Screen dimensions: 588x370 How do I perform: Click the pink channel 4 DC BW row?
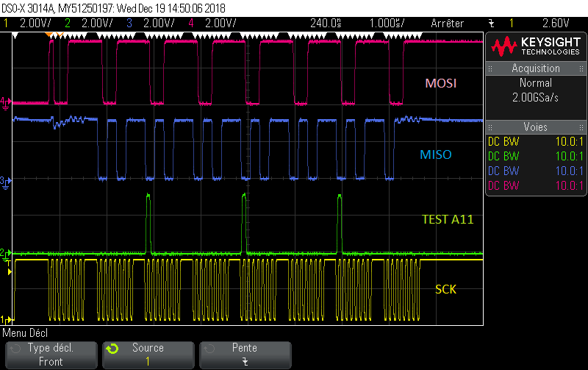point(536,186)
